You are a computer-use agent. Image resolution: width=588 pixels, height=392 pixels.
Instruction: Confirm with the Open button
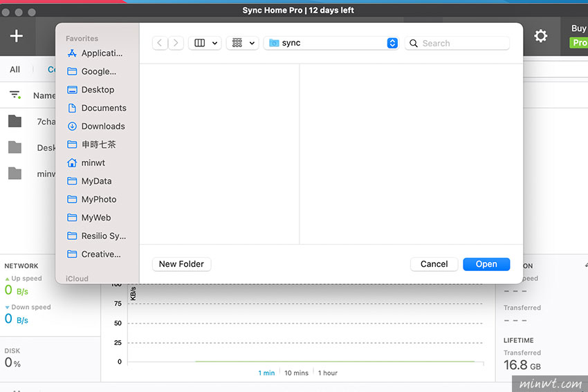point(486,264)
